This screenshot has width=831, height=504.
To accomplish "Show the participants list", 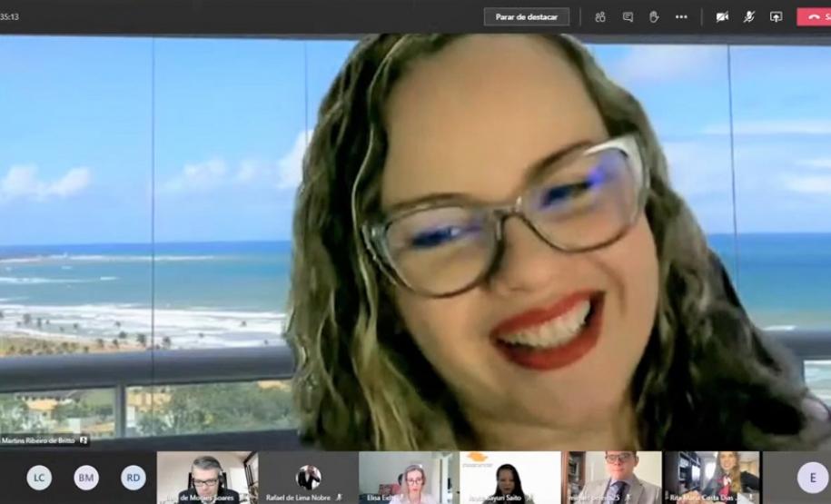I will click(600, 16).
